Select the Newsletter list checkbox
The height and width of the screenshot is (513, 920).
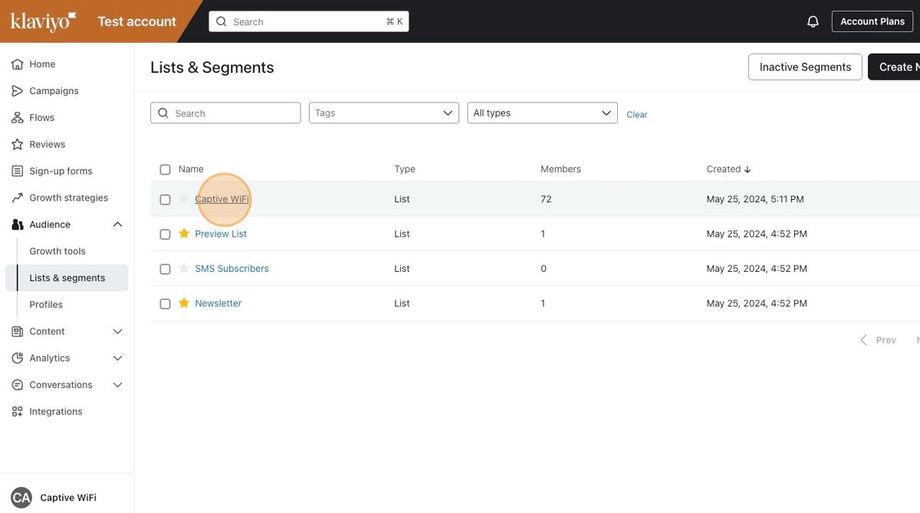[x=165, y=304]
